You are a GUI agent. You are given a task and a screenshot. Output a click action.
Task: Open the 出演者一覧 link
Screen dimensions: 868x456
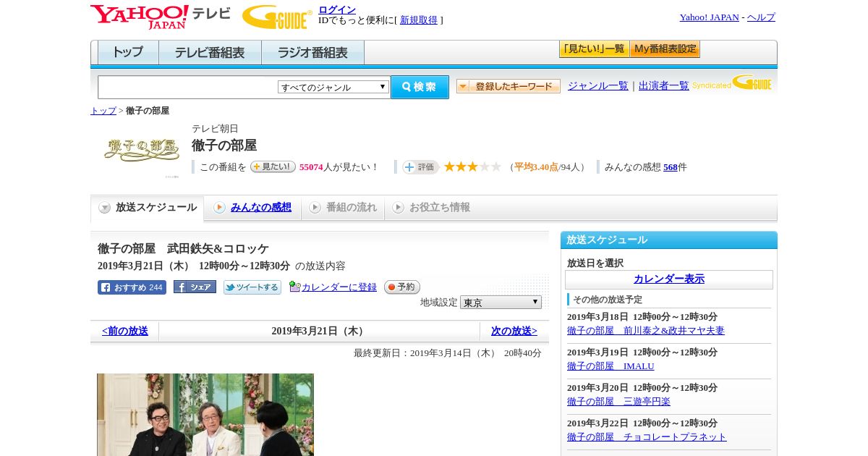664,86
